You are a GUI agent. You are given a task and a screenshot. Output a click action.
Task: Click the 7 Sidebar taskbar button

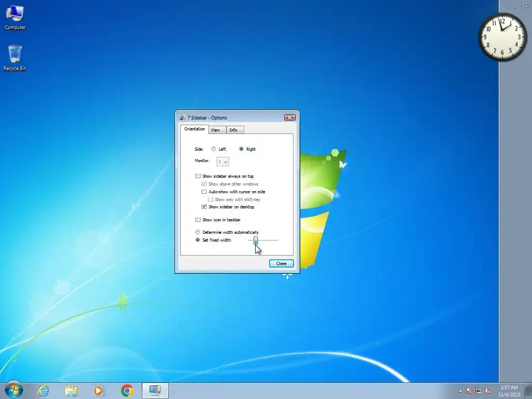pos(155,391)
